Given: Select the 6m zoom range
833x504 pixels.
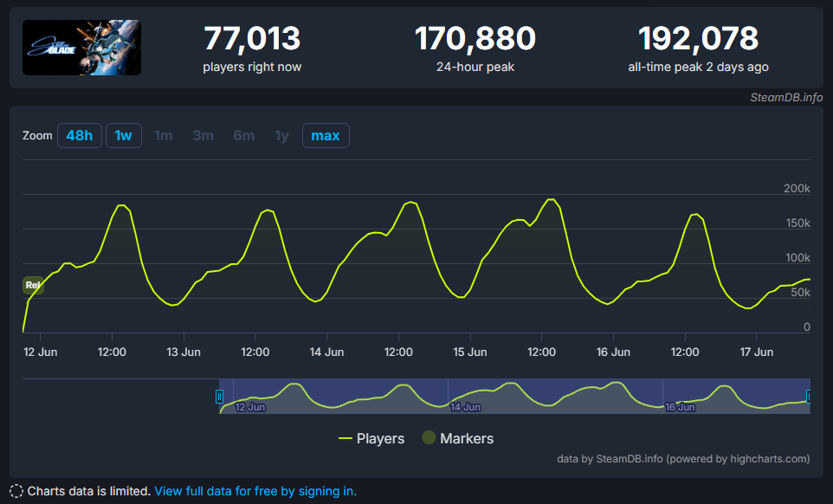Looking at the screenshot, I should (244, 135).
